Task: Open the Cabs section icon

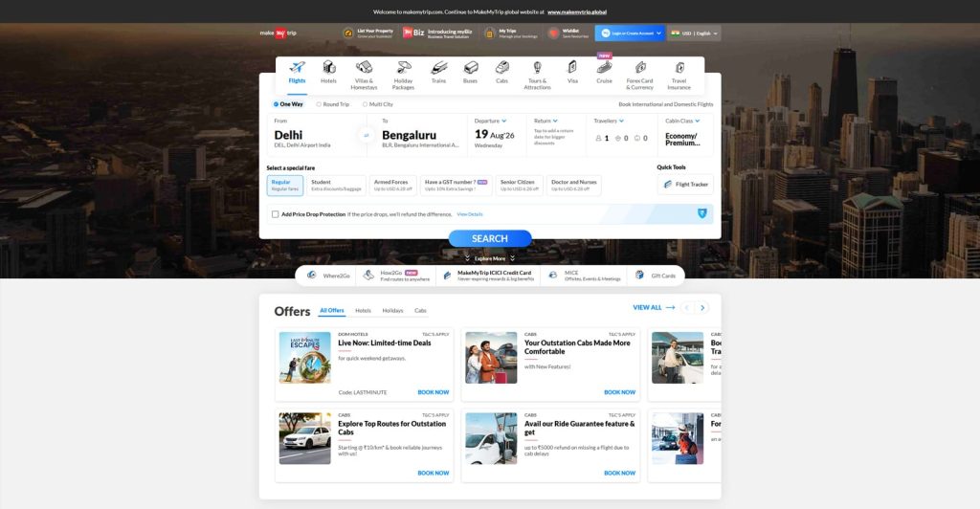Action: click(x=501, y=67)
